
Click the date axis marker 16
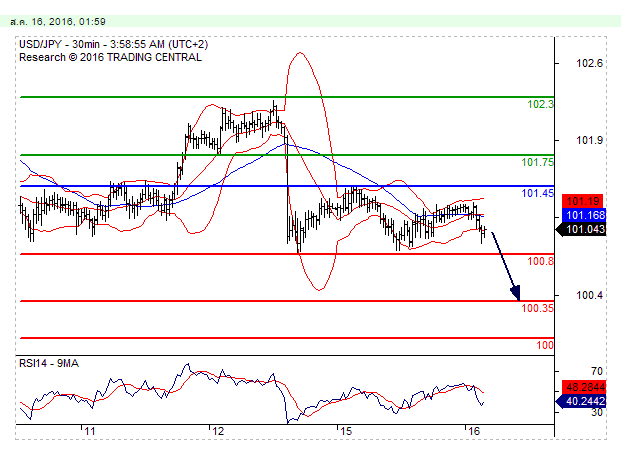[474, 432]
